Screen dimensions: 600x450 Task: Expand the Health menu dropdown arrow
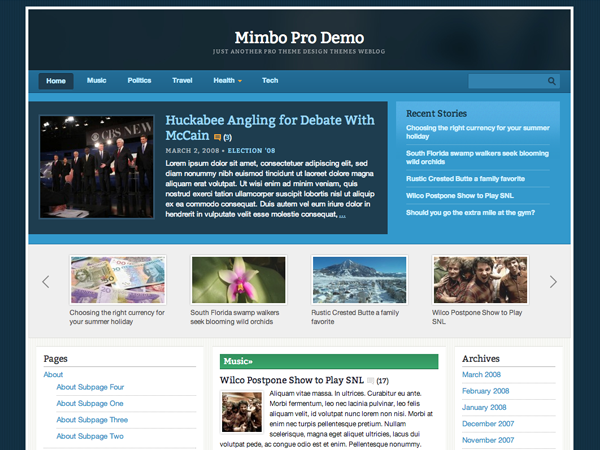click(x=240, y=81)
